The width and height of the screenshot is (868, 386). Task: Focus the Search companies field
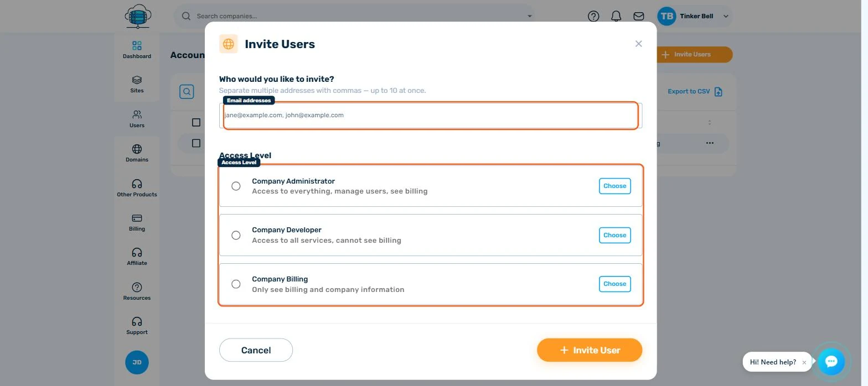point(355,16)
